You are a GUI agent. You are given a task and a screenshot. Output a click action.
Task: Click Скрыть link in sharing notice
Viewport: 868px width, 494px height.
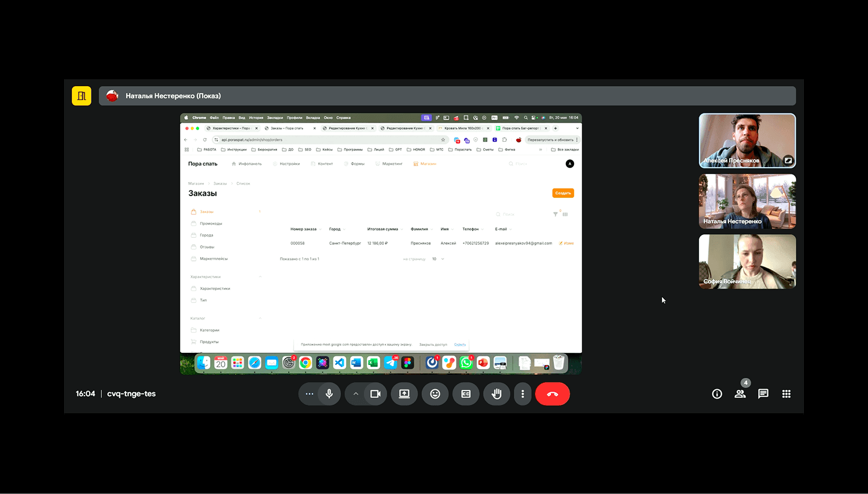pos(460,345)
